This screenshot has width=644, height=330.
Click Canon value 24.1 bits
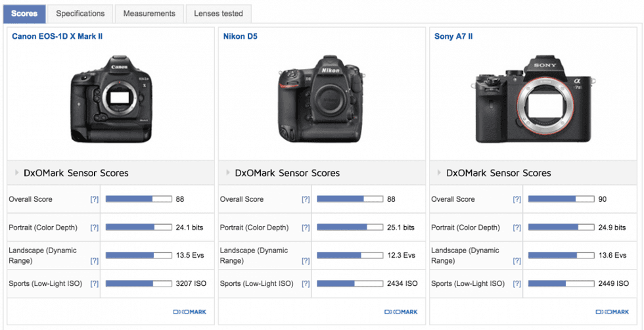tap(189, 227)
